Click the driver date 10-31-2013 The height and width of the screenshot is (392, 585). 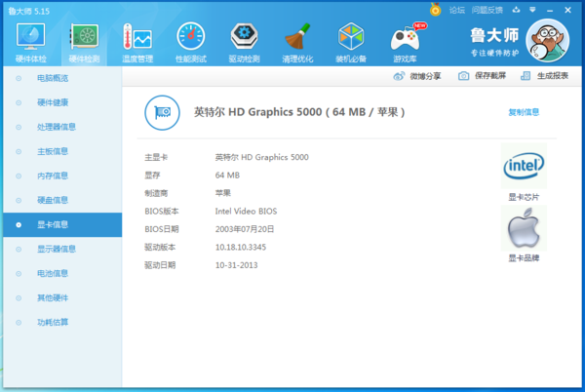click(236, 265)
